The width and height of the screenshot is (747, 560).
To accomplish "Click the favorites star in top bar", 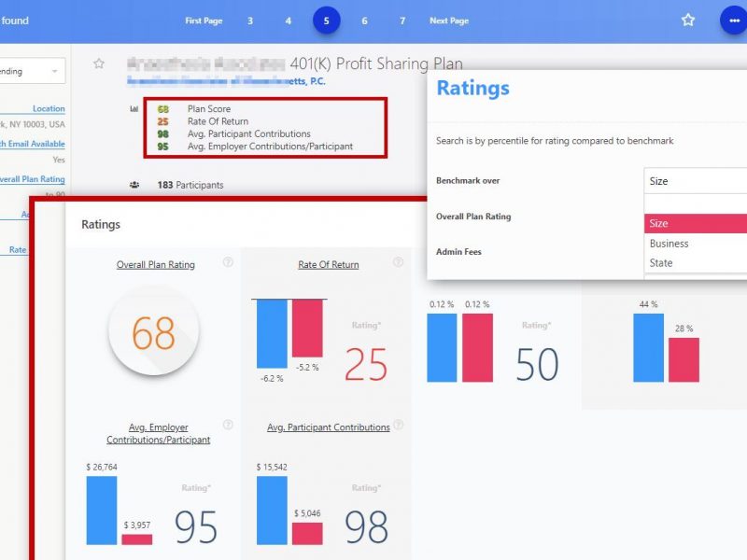I will pyautogui.click(x=688, y=20).
